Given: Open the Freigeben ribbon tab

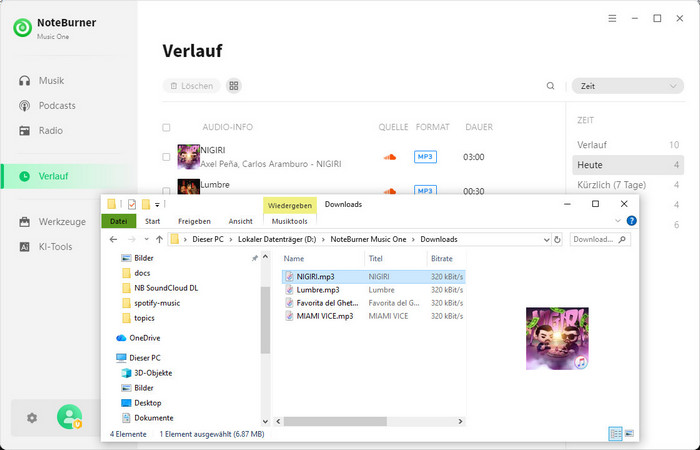Looking at the screenshot, I should [194, 221].
